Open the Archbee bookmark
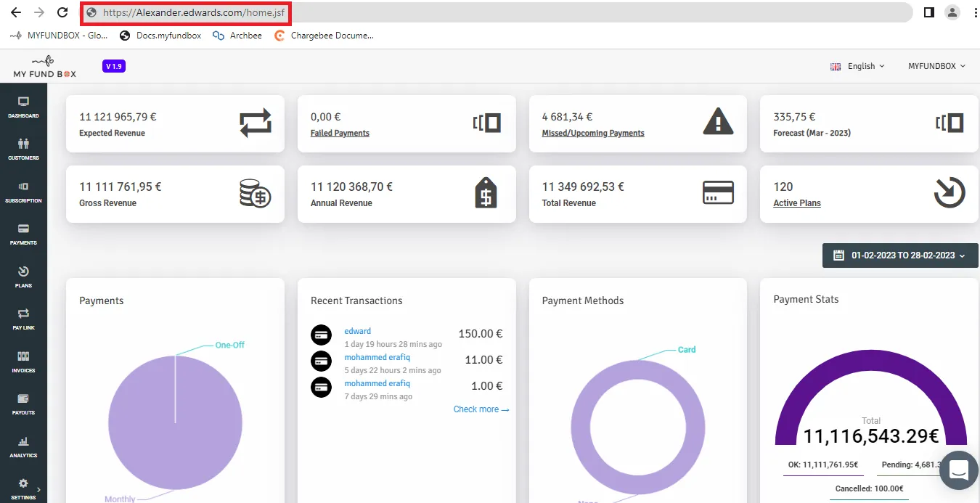 237,36
